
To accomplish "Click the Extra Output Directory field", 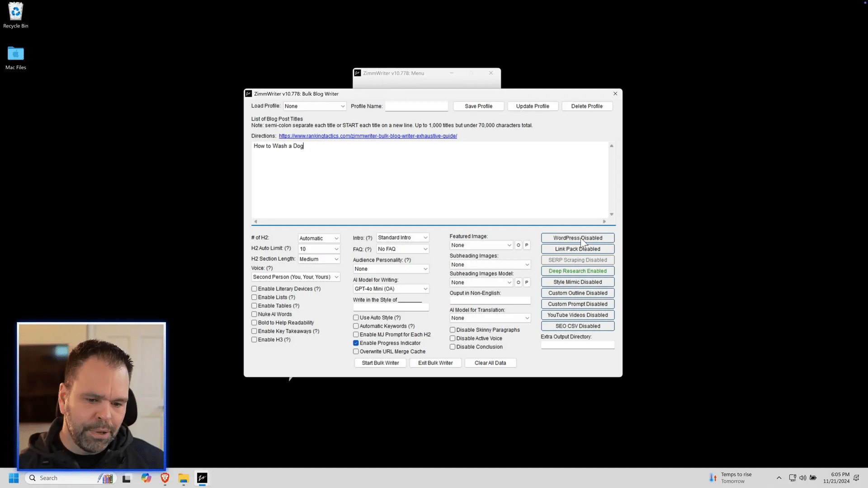I will click(578, 345).
